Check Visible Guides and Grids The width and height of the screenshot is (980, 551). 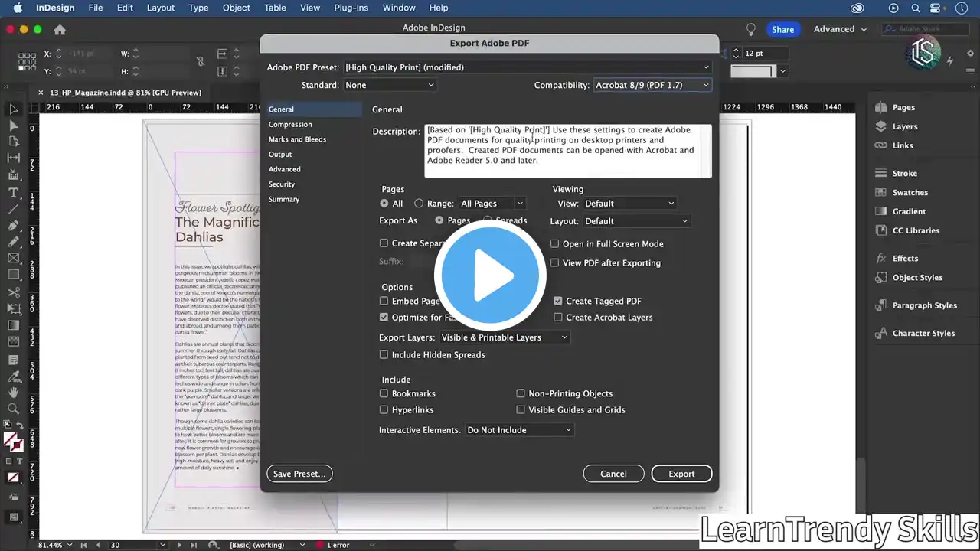tap(521, 410)
